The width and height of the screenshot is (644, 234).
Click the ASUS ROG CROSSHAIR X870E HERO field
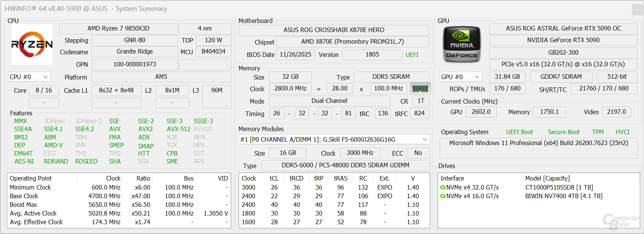[x=333, y=30]
